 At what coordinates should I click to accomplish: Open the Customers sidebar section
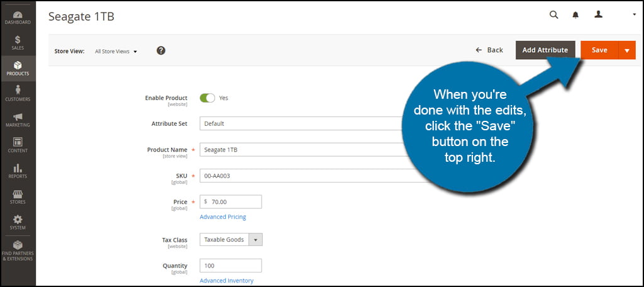(18, 94)
